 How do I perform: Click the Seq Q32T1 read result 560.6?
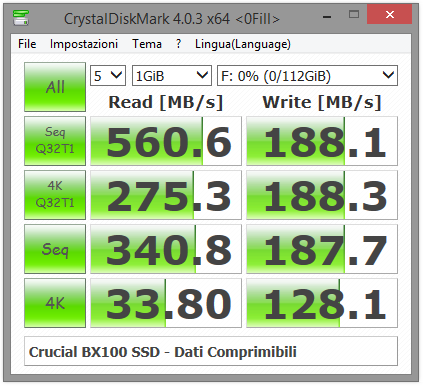click(166, 141)
